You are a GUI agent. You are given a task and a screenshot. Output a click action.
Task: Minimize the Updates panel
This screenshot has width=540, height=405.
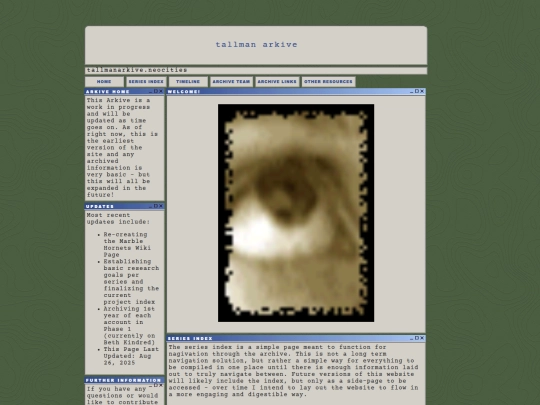150,206
